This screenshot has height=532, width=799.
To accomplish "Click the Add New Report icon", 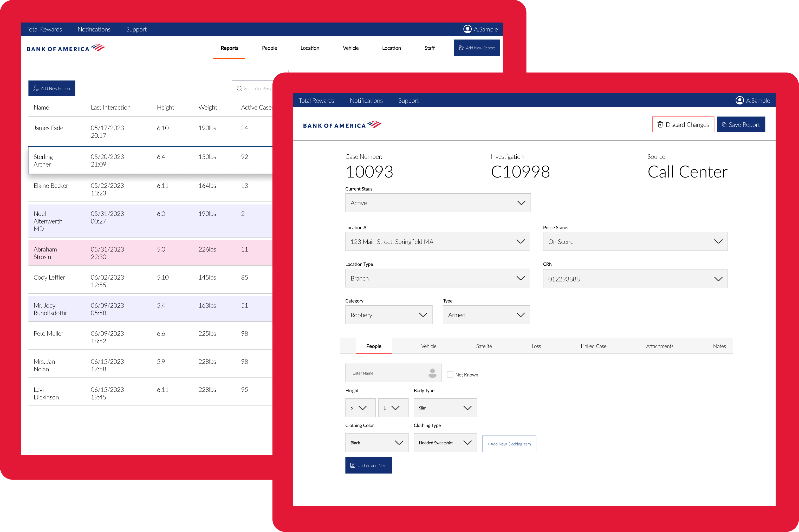I will click(x=461, y=48).
